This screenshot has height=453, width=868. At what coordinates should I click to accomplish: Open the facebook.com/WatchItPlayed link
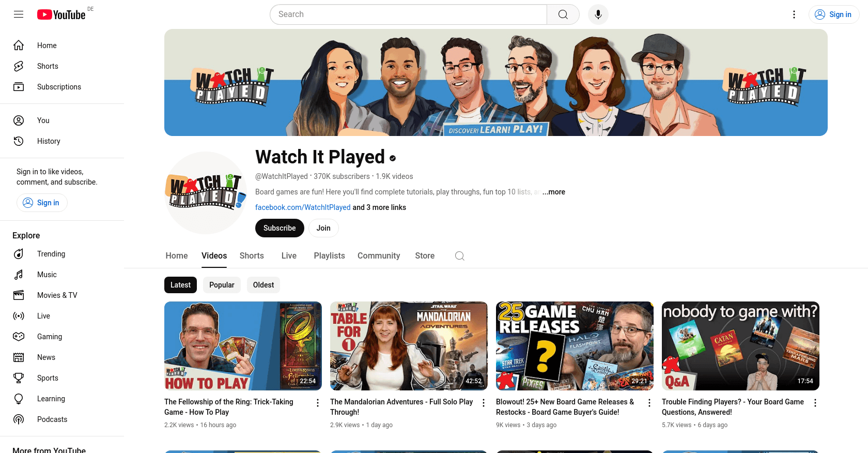(x=303, y=207)
